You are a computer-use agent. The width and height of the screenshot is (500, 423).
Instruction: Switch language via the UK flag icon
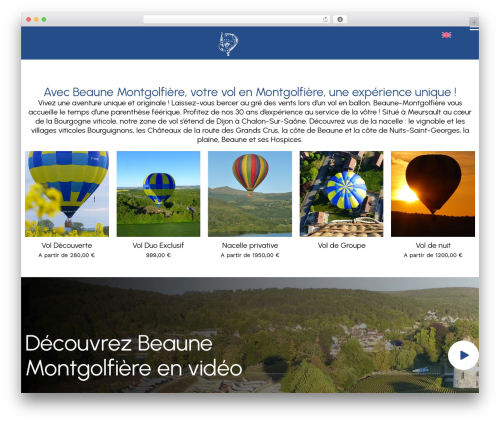(x=446, y=35)
